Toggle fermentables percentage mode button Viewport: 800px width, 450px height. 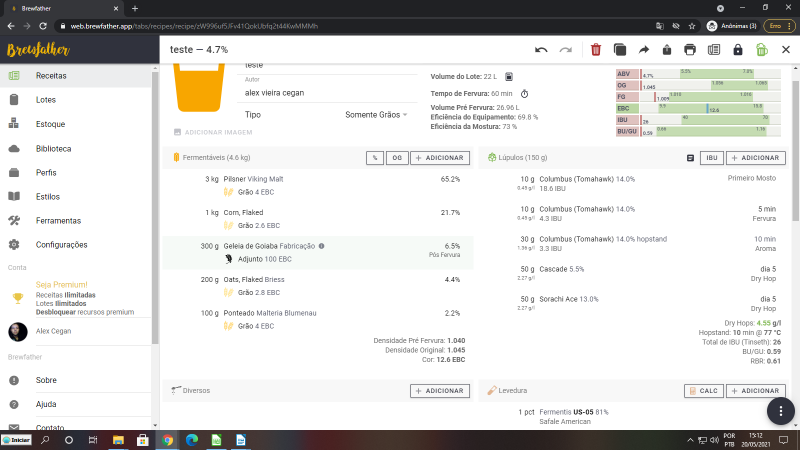[374, 158]
